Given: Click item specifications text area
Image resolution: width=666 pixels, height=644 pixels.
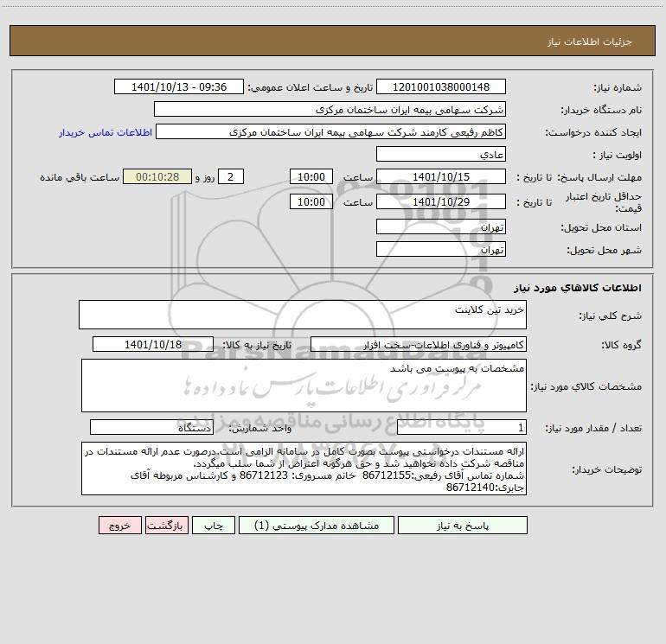Looking at the screenshot, I should tap(304, 386).
